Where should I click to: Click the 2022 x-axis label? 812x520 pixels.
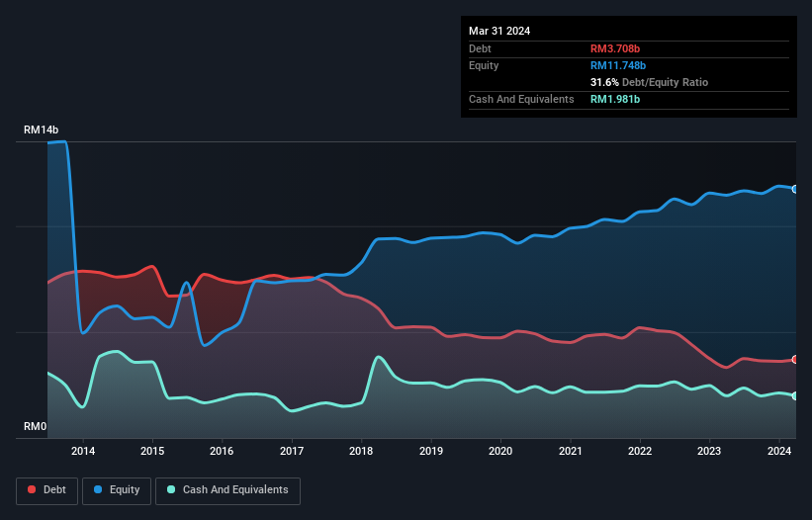[x=640, y=451]
